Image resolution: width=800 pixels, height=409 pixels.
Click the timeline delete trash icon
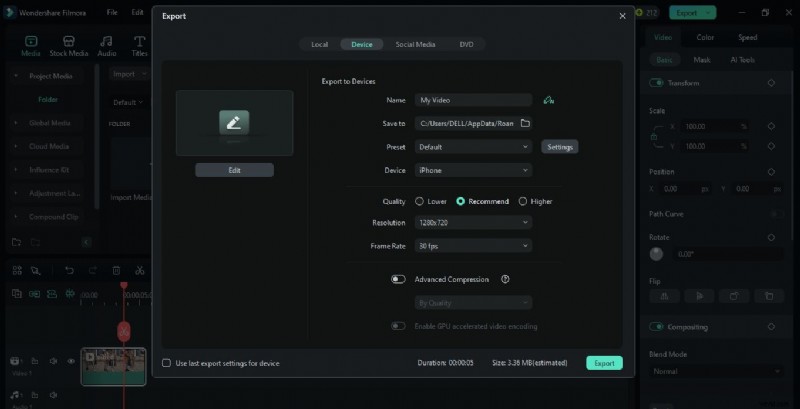click(116, 270)
